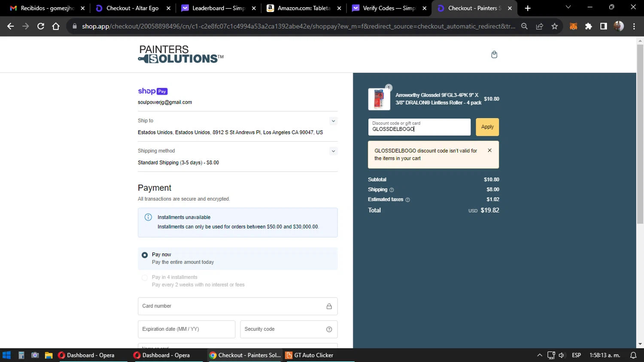Image resolution: width=644 pixels, height=362 pixels.
Task: Switch to the Leaderboard tab
Action: pos(218,8)
